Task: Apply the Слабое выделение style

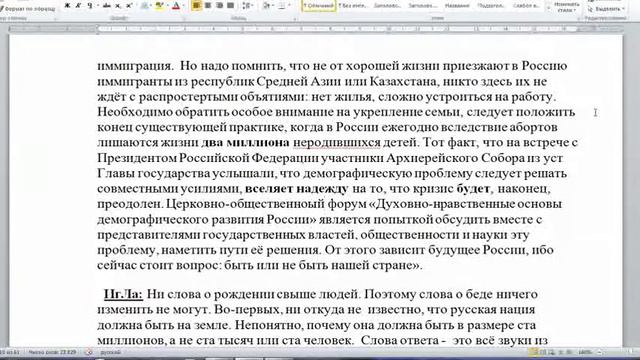Action: [x=526, y=5]
